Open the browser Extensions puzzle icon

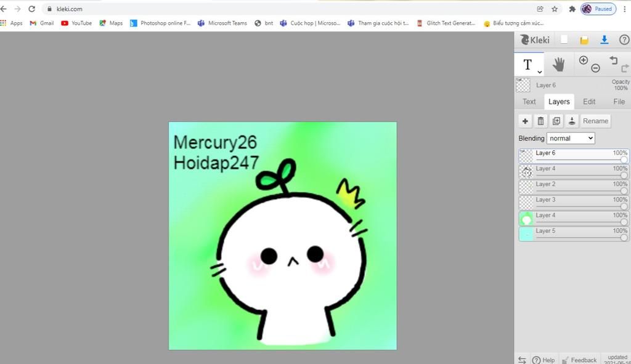[572, 9]
